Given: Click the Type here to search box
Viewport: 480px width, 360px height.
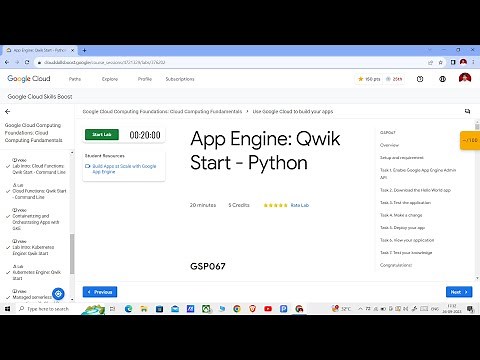Looking at the screenshot, I should (48, 309).
